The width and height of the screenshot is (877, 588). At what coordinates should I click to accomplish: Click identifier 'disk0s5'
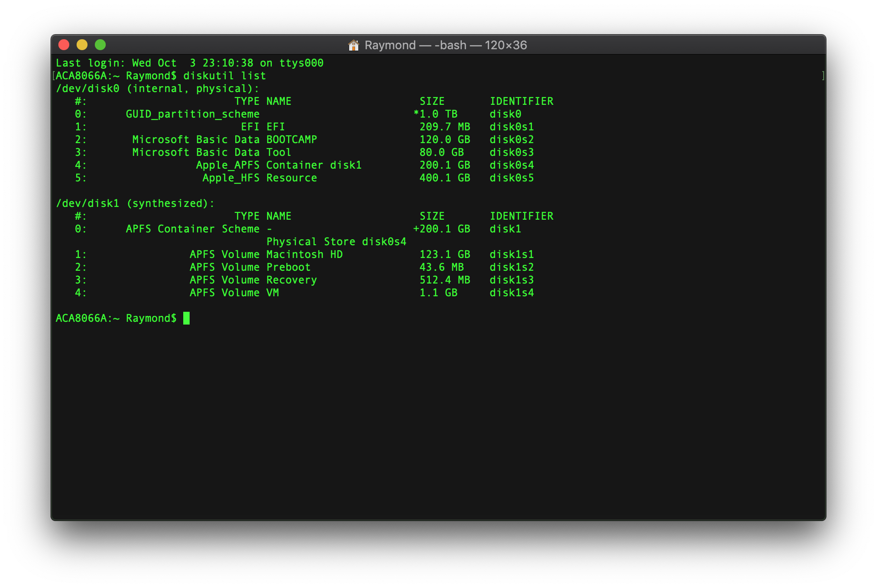pyautogui.click(x=512, y=178)
